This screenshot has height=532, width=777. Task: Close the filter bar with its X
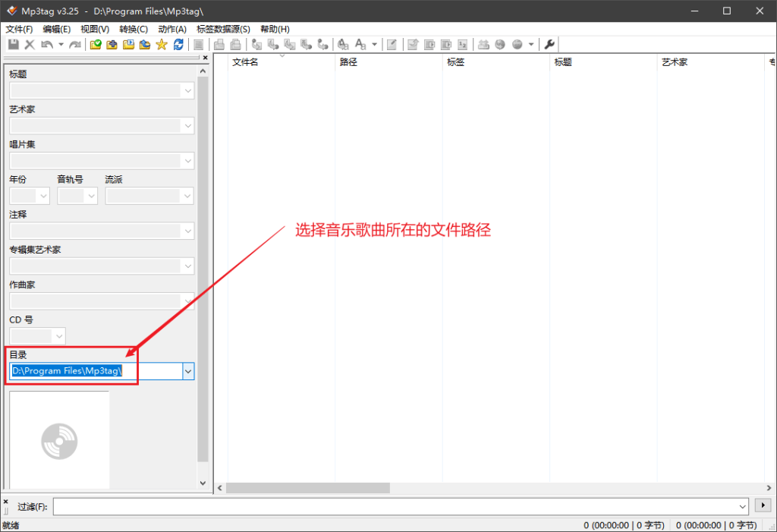6,502
